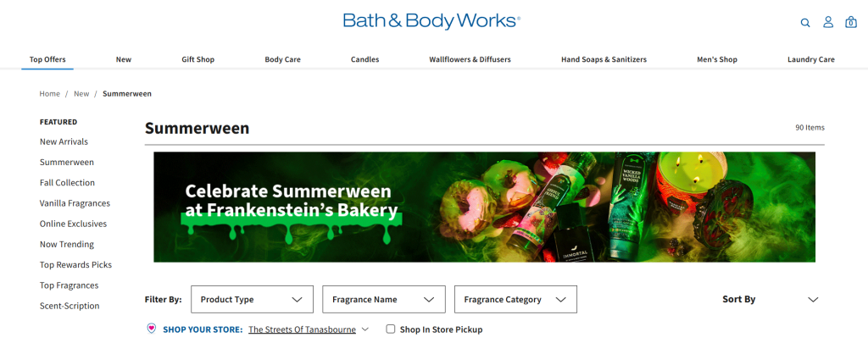Open the account profile icon
The height and width of the screenshot is (343, 868).
point(828,22)
